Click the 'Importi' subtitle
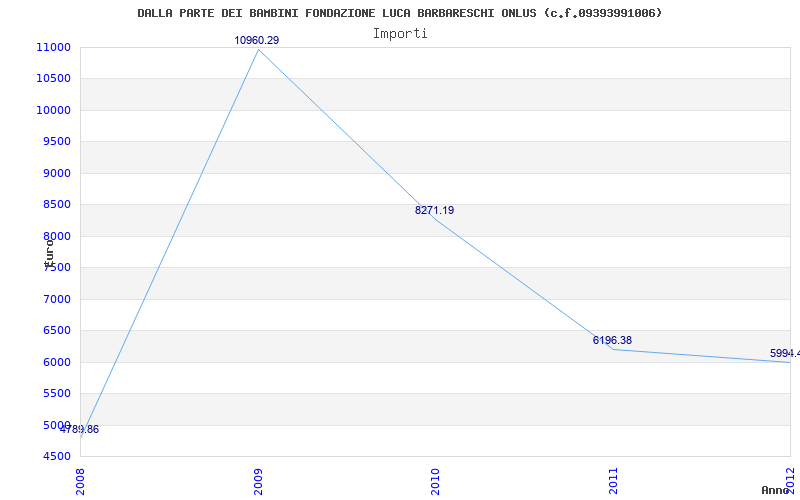The width and height of the screenshot is (800, 500). (x=400, y=34)
